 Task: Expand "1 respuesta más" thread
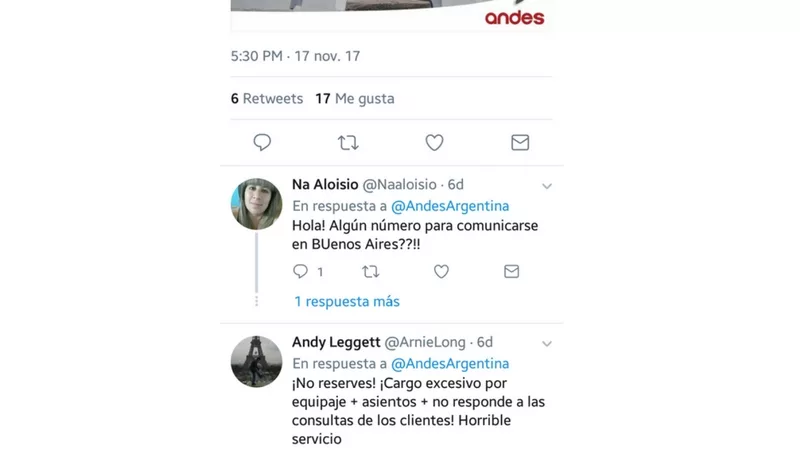(347, 301)
